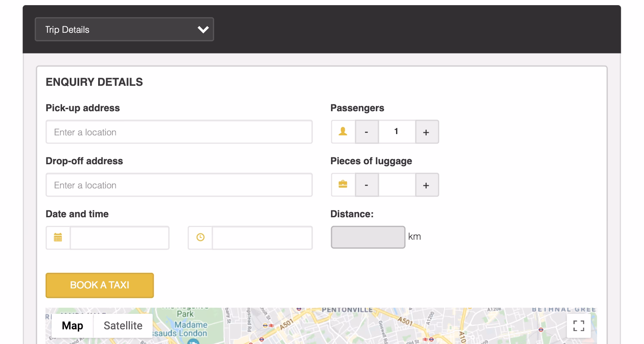Click the passenger person icon
Viewport: 644px width, 344px height.
pos(343,131)
